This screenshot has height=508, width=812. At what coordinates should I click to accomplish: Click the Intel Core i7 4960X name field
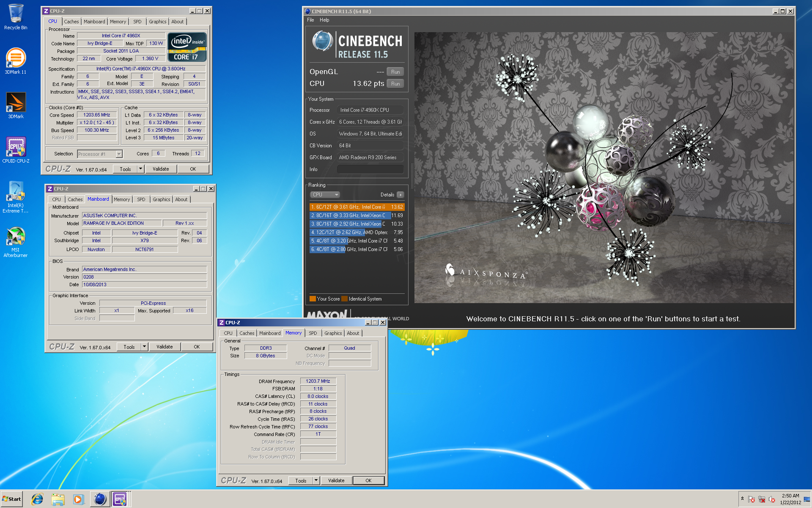coord(121,36)
